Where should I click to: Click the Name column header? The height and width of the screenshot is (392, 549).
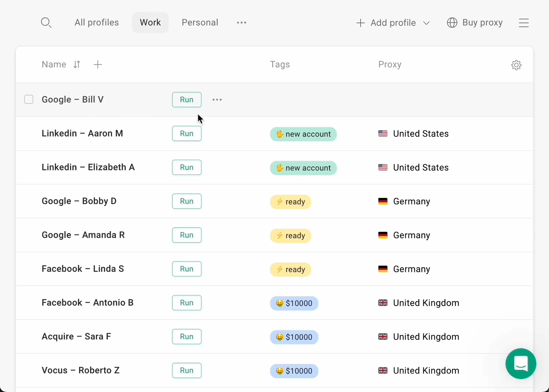pyautogui.click(x=54, y=64)
